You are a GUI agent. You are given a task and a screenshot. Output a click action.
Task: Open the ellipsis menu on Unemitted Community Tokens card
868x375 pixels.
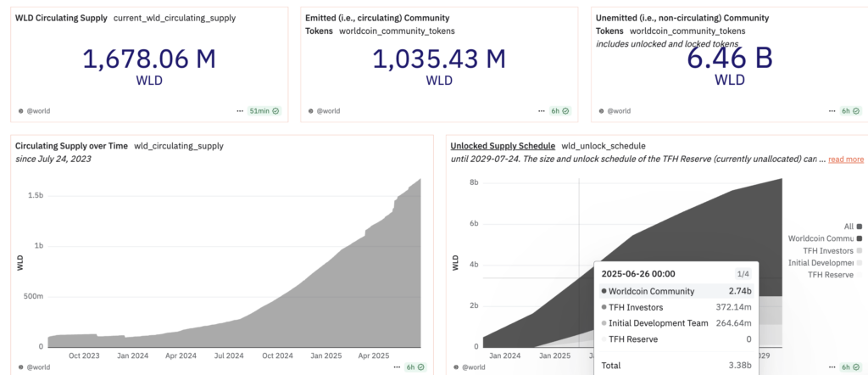[x=832, y=111]
